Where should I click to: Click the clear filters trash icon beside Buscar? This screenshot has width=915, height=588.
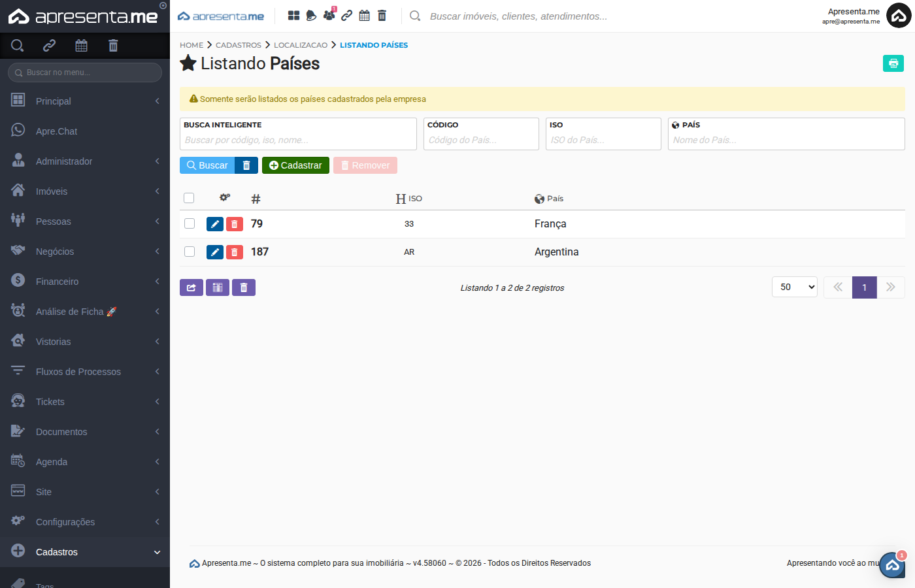(246, 165)
